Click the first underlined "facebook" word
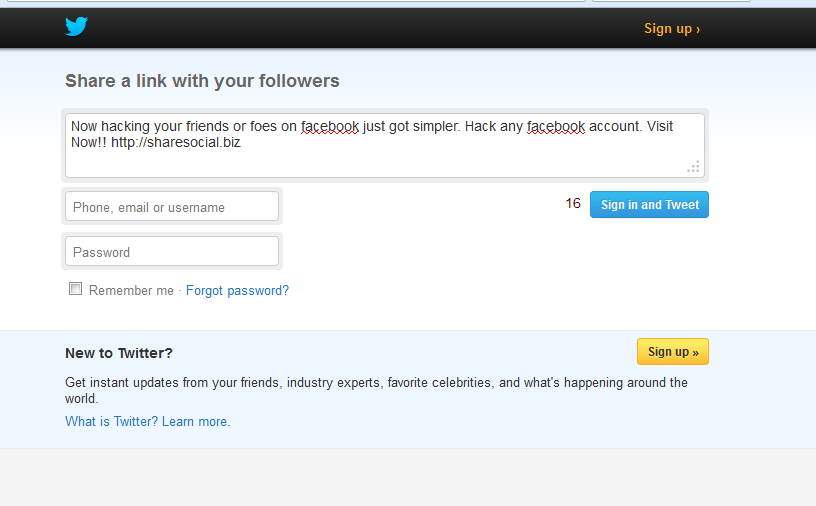This screenshot has height=506, width=816. tap(330, 127)
